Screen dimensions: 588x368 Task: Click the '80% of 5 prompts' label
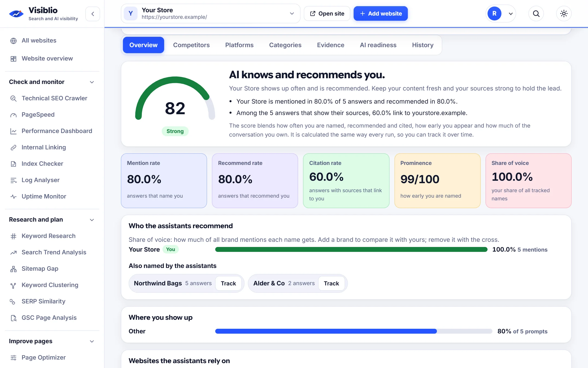pos(522,331)
